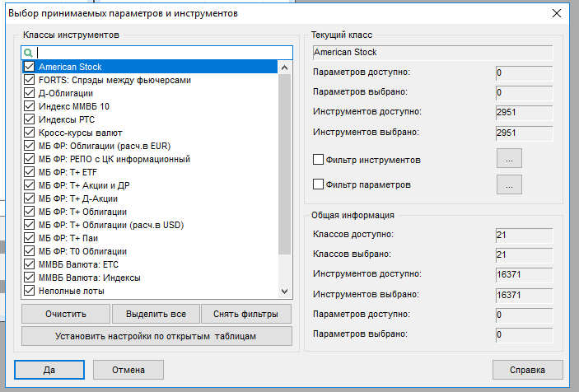579x392 pixels.
Task: Uncheck the American Stock class checkbox
Action: click(30, 67)
